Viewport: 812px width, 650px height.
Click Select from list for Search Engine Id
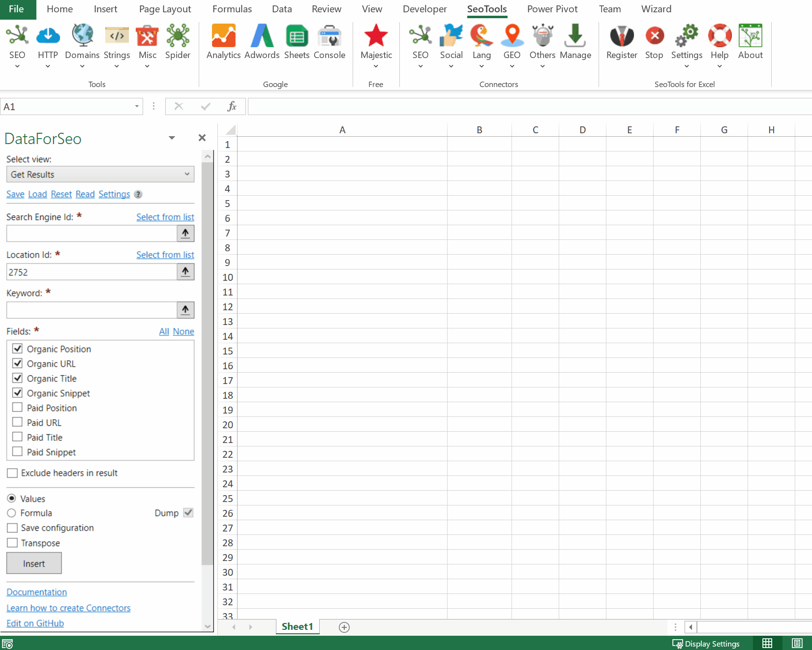165,217
